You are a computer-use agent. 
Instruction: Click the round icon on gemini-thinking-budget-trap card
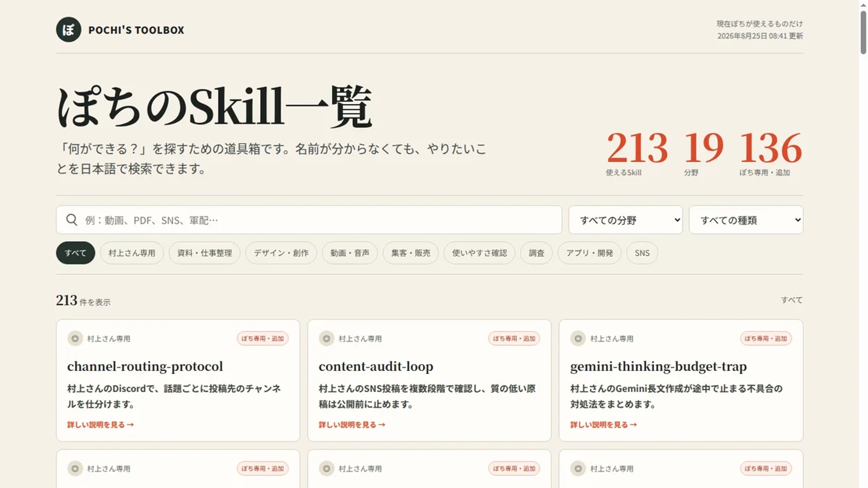(x=578, y=338)
